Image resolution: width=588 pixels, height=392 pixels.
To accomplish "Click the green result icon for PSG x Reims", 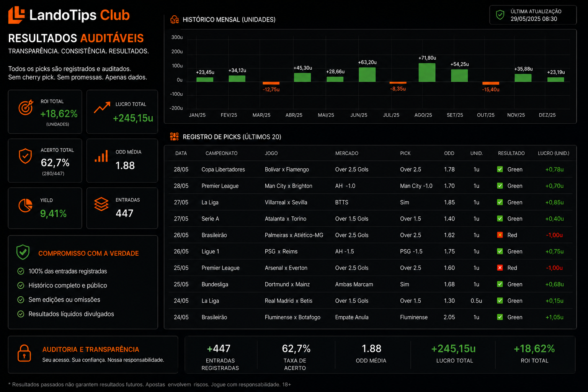I will pos(500,252).
